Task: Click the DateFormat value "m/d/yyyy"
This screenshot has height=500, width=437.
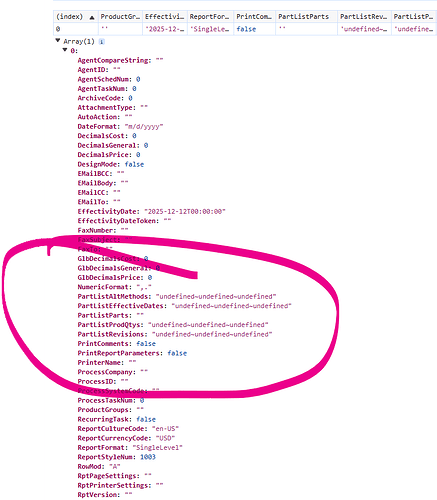Action: point(144,126)
